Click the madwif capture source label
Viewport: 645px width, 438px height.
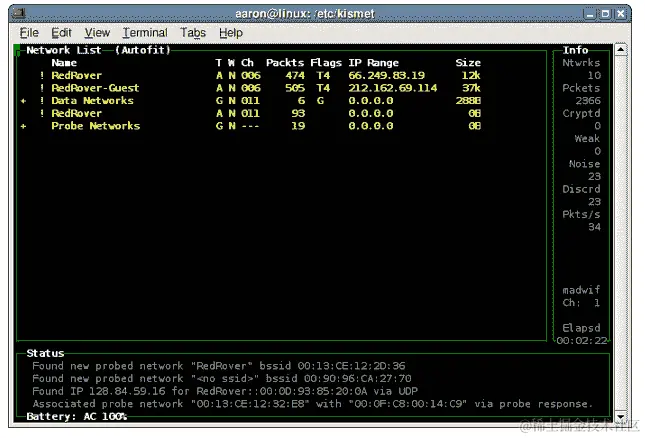coord(581,290)
